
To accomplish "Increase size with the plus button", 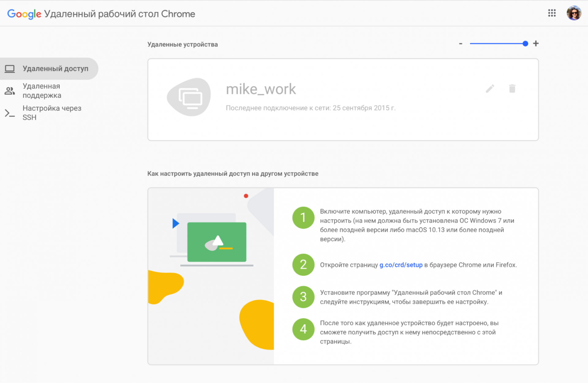I will tap(536, 43).
